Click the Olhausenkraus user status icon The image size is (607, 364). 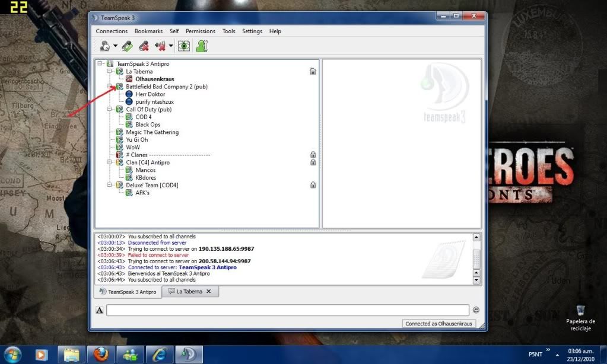[129, 79]
